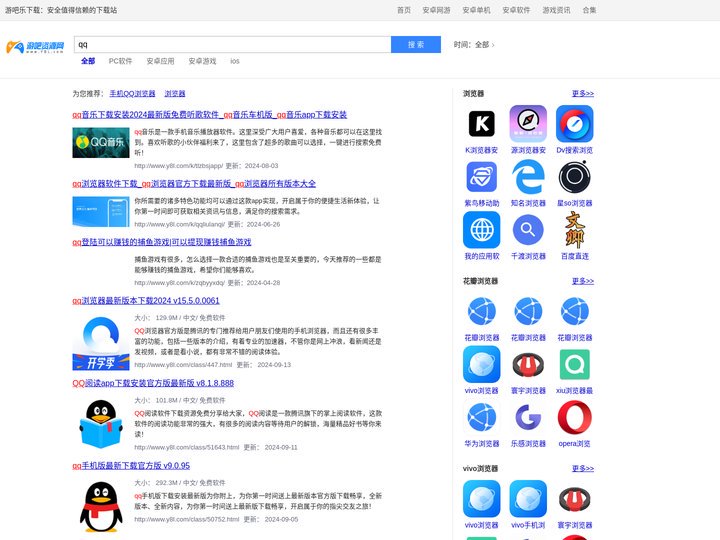Screen dimensions: 720x540
Task: Open 安卓网游 in top navigation
Action: pyautogui.click(x=436, y=10)
